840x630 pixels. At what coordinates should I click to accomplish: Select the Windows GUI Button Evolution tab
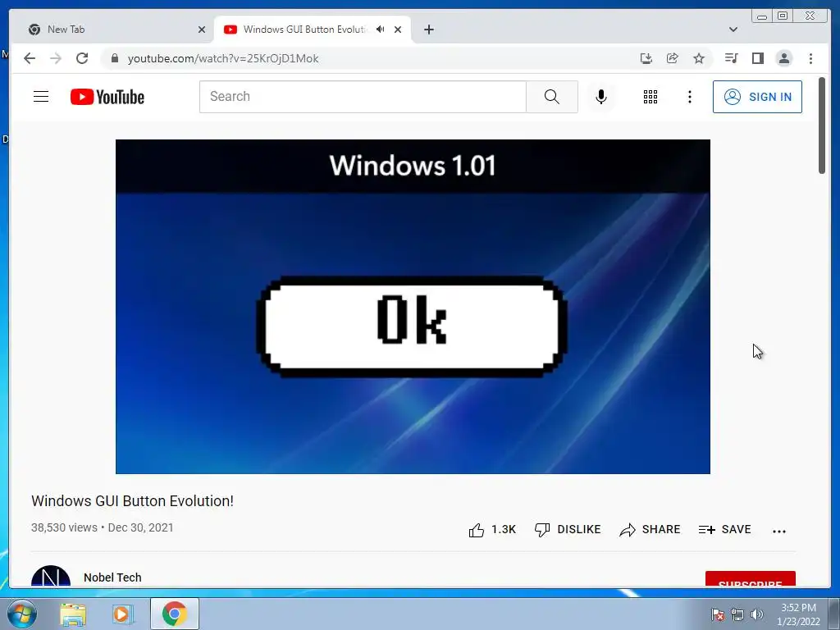click(305, 30)
